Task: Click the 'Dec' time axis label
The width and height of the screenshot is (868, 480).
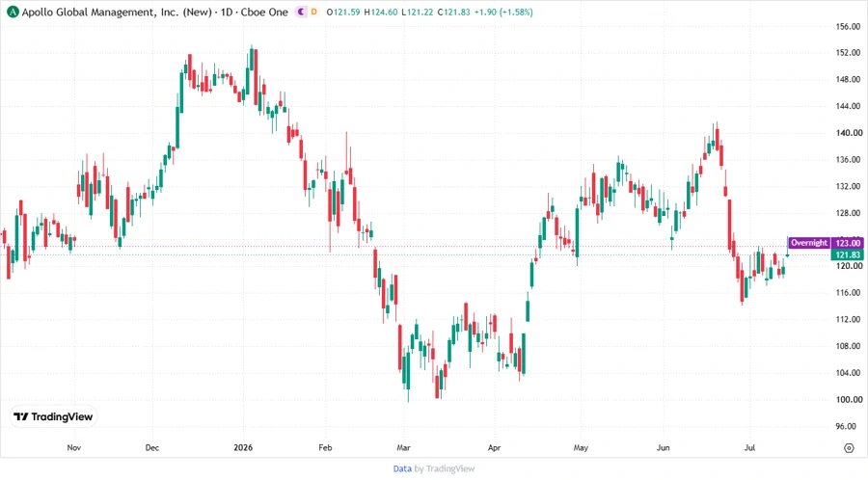Action: (152, 448)
